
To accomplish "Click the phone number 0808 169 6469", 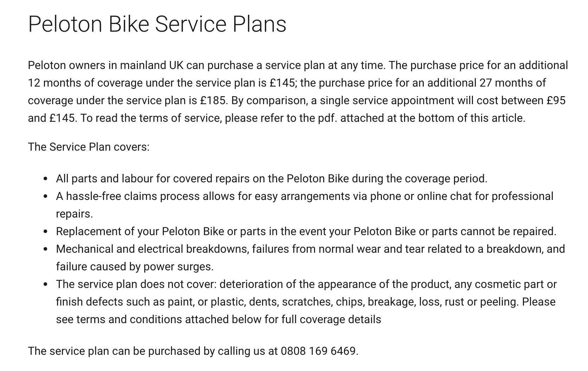I will pyautogui.click(x=318, y=351).
